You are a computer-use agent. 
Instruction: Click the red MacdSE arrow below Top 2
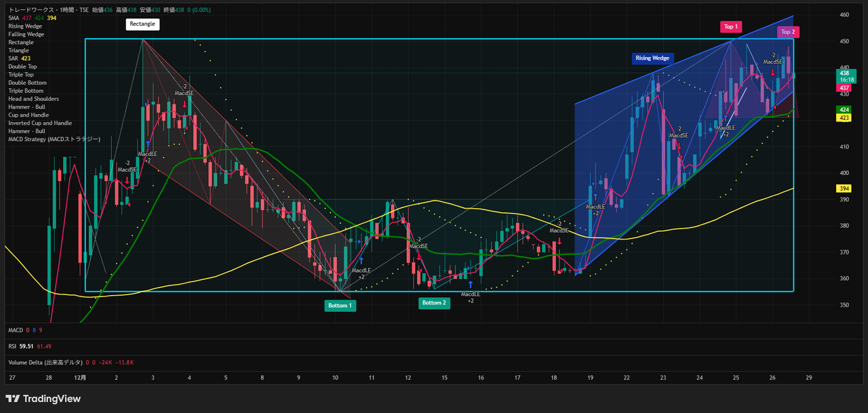(772, 72)
